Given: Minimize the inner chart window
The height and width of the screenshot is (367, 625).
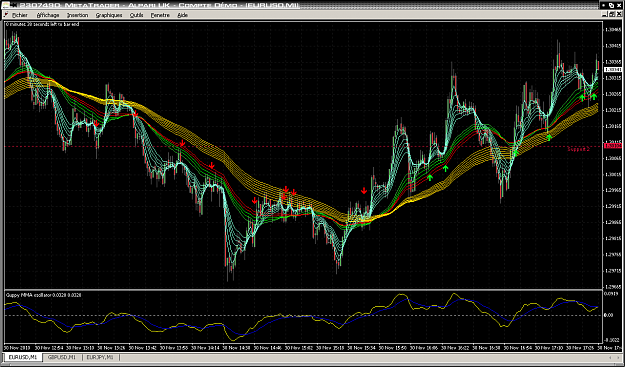Looking at the screenshot, I should tap(604, 15).
